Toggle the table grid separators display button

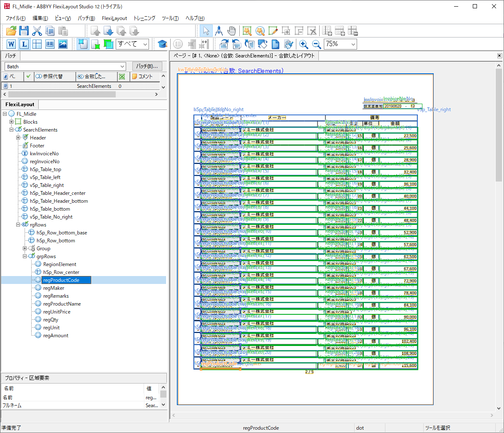(x=37, y=44)
